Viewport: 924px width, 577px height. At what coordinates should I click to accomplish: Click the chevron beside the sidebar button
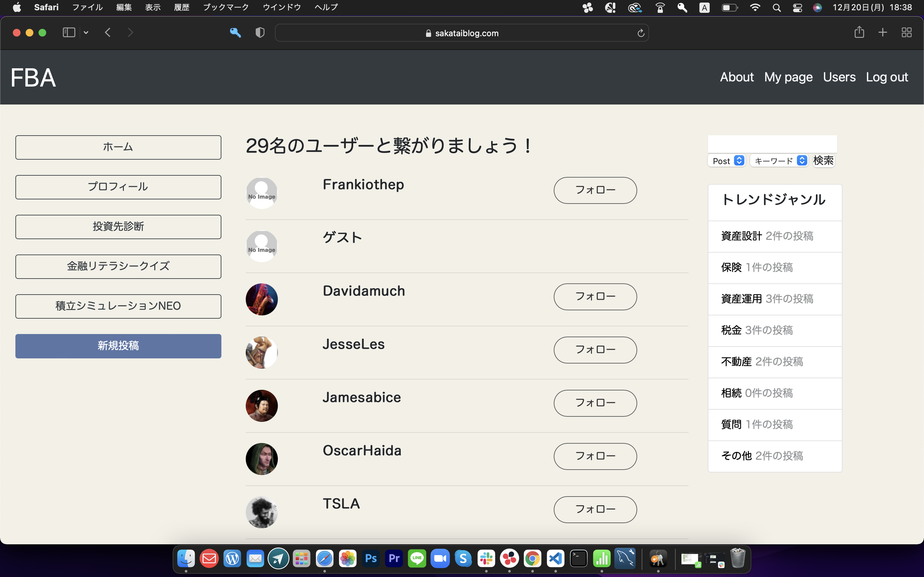coord(86,32)
